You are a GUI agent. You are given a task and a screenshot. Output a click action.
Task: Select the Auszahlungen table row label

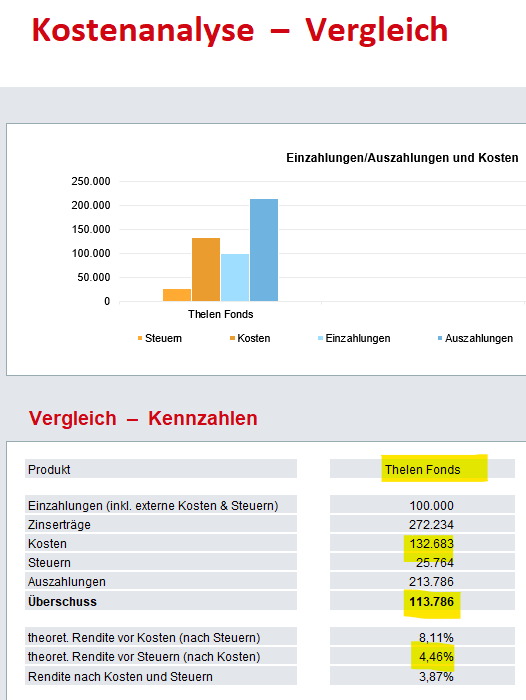(67, 582)
